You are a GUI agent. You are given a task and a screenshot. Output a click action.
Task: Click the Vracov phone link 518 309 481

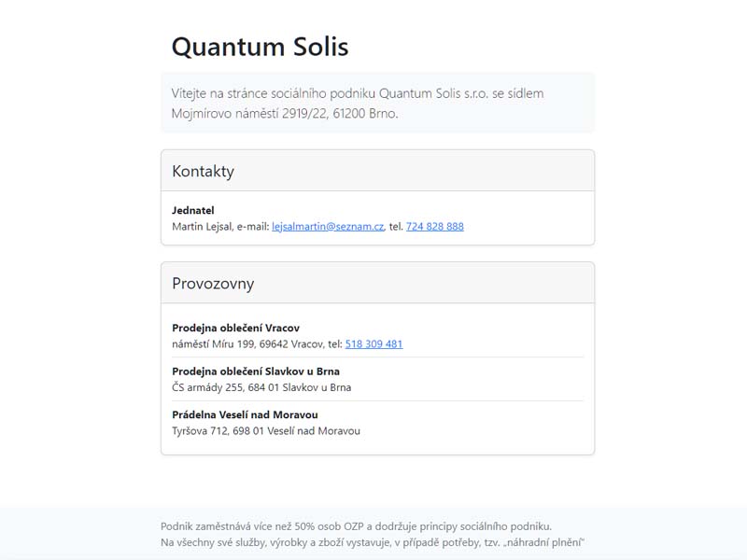[374, 343]
